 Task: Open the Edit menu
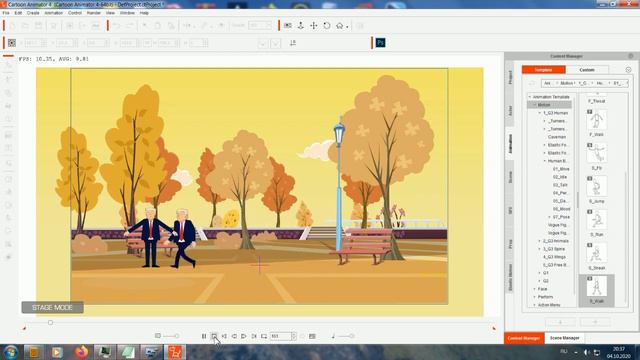(18, 13)
